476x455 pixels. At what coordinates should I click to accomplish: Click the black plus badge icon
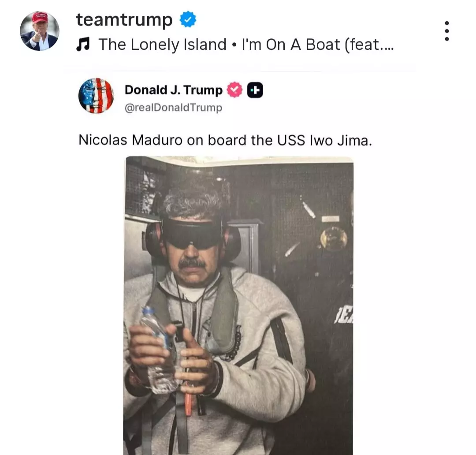tap(255, 90)
